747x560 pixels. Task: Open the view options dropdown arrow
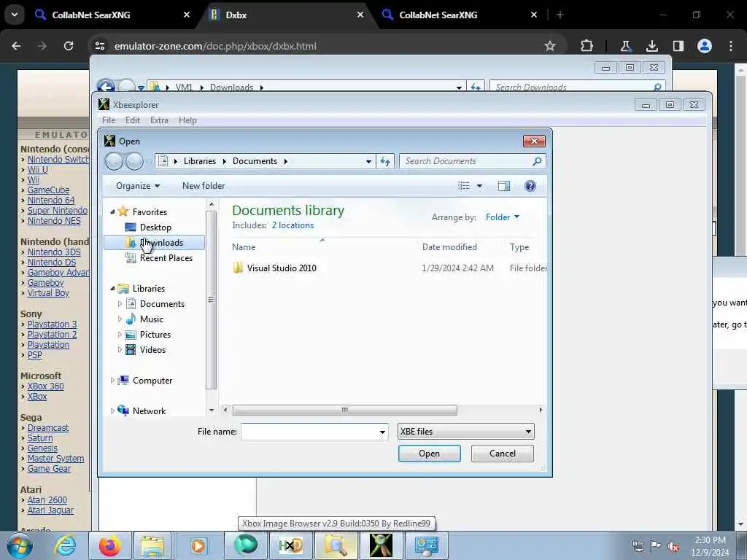click(480, 186)
